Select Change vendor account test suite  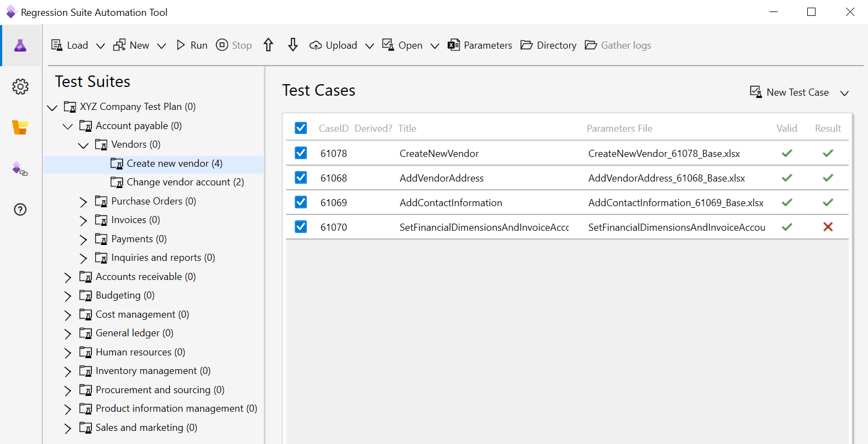pyautogui.click(x=185, y=182)
